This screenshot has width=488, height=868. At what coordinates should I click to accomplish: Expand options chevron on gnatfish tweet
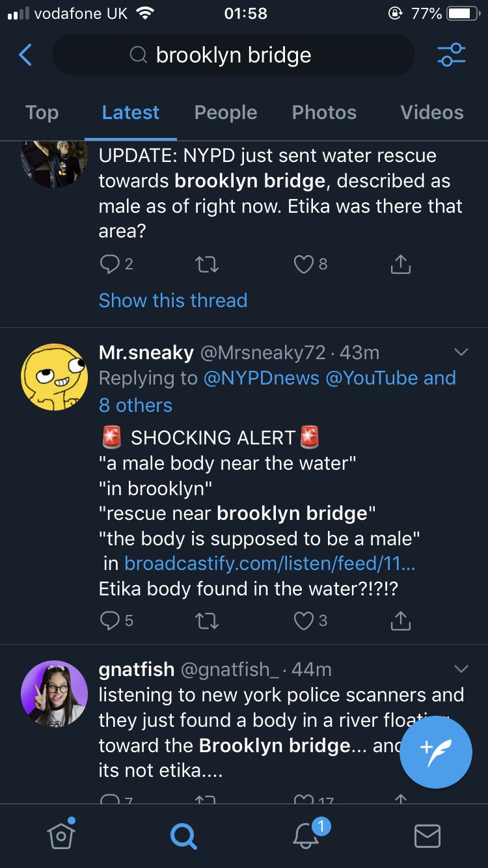point(461,669)
